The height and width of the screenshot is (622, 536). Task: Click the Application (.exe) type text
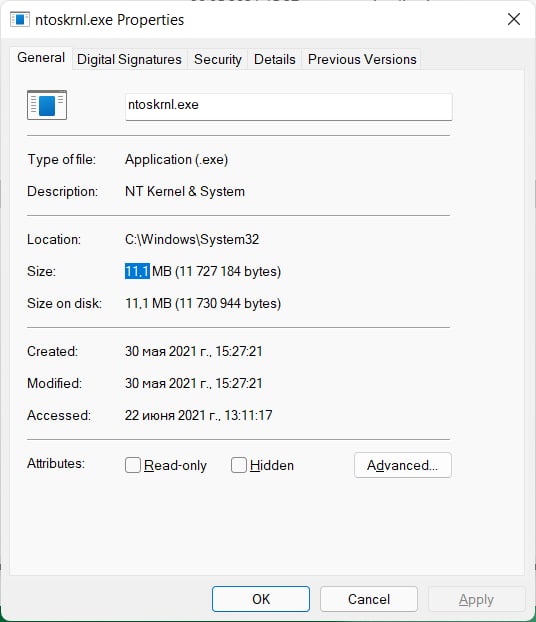tap(177, 159)
